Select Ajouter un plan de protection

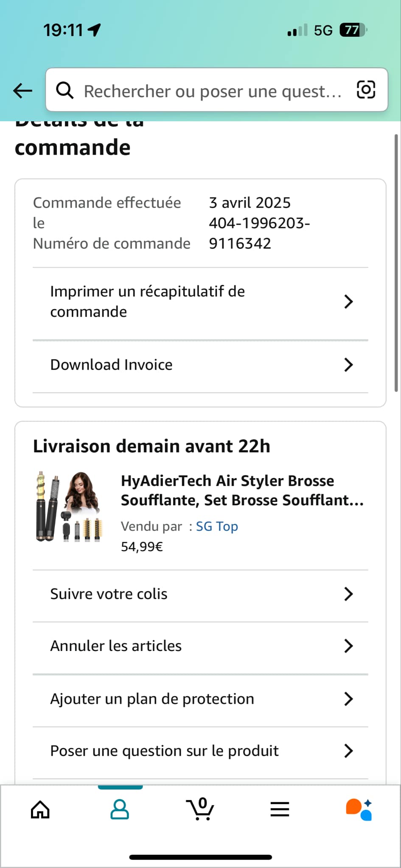pyautogui.click(x=152, y=698)
